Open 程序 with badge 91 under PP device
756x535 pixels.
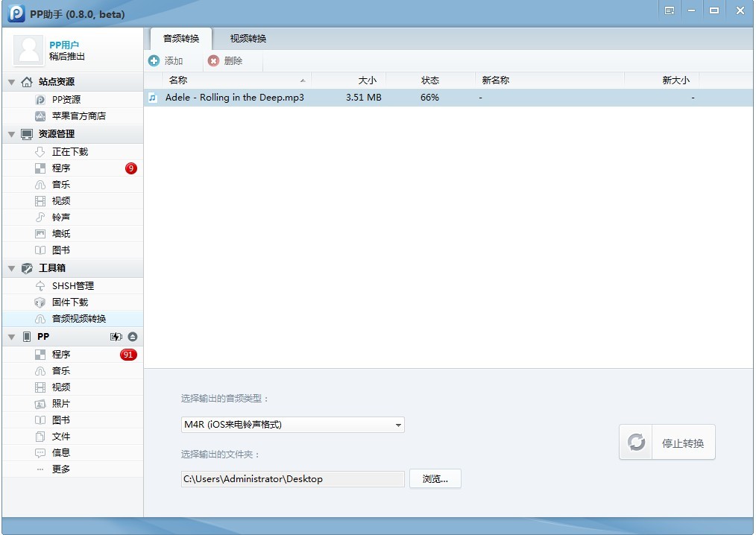click(x=73, y=355)
